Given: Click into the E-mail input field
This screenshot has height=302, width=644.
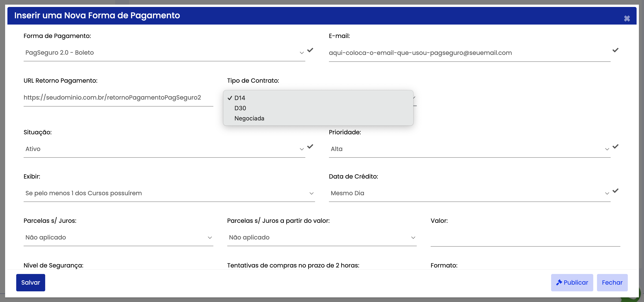Looking at the screenshot, I should click(x=470, y=53).
